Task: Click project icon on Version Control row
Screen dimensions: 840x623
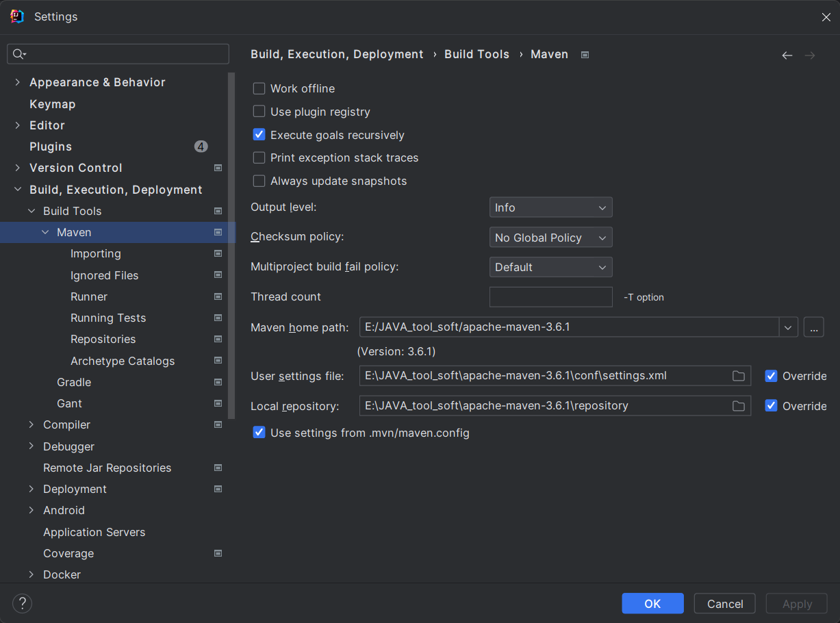Action: (x=218, y=168)
